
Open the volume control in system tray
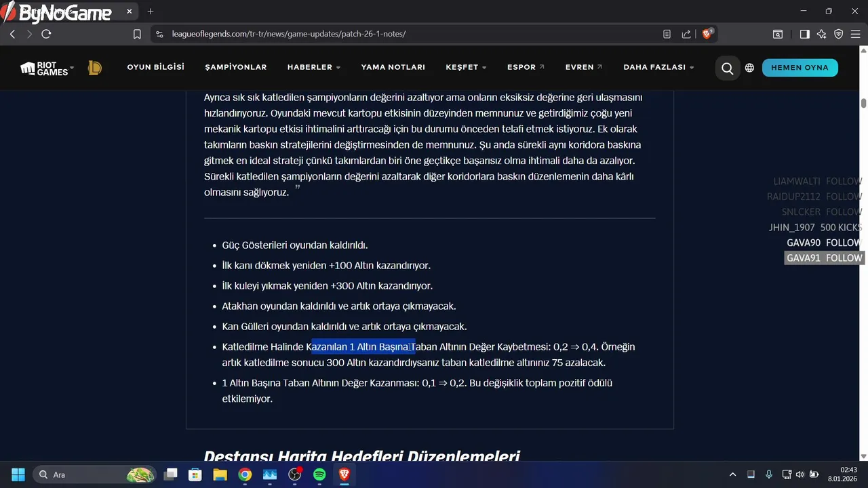[800, 474]
